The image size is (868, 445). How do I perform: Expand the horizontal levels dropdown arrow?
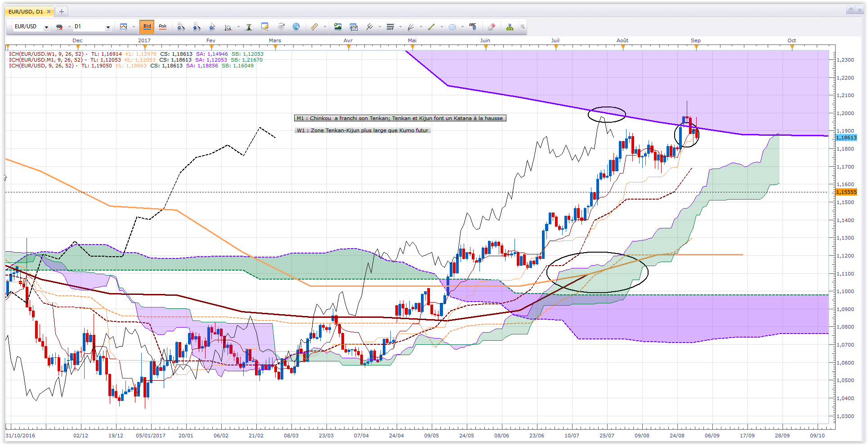400,27
